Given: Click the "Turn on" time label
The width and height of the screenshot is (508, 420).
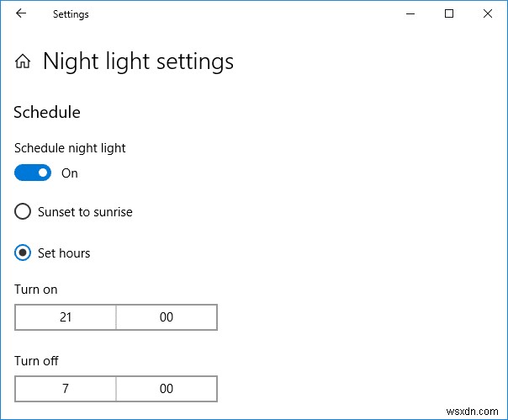Looking at the screenshot, I should [36, 290].
